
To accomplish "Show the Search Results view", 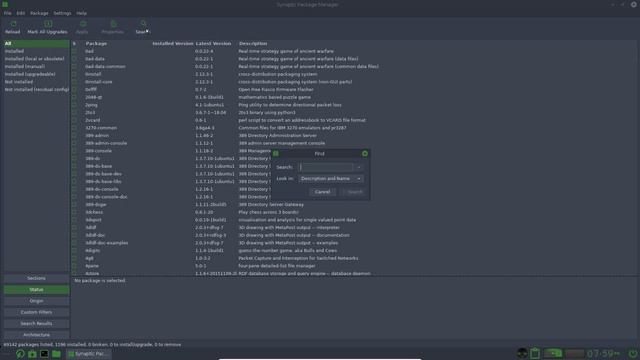I will pyautogui.click(x=36, y=324).
